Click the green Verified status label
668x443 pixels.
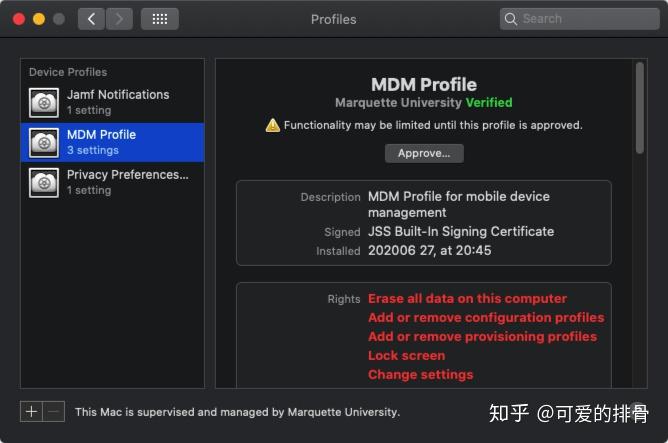tap(489, 102)
